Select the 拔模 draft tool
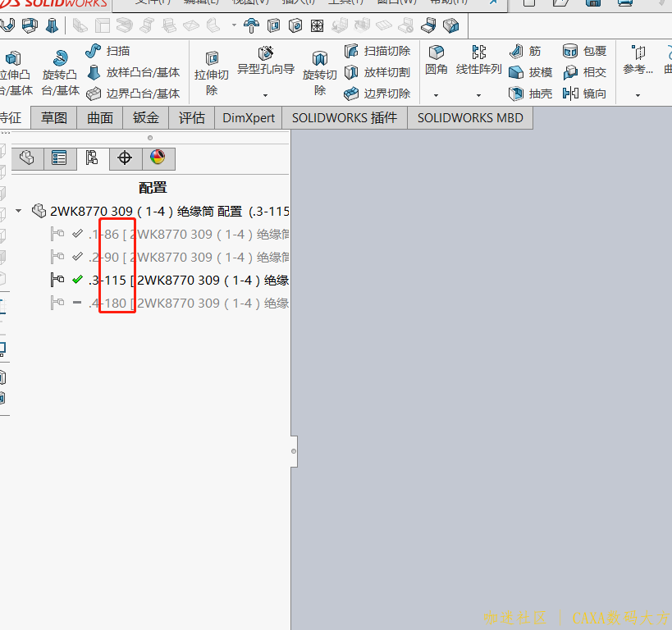 pos(531,72)
